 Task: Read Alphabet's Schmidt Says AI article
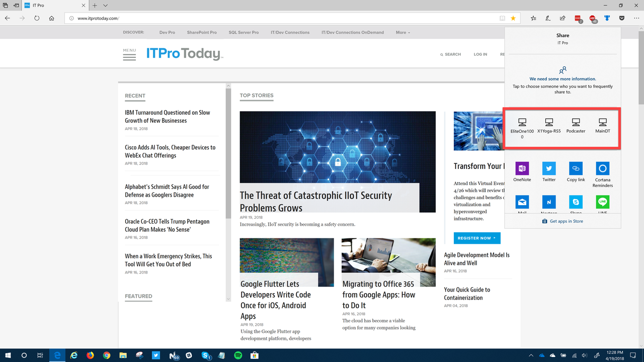coord(167,191)
